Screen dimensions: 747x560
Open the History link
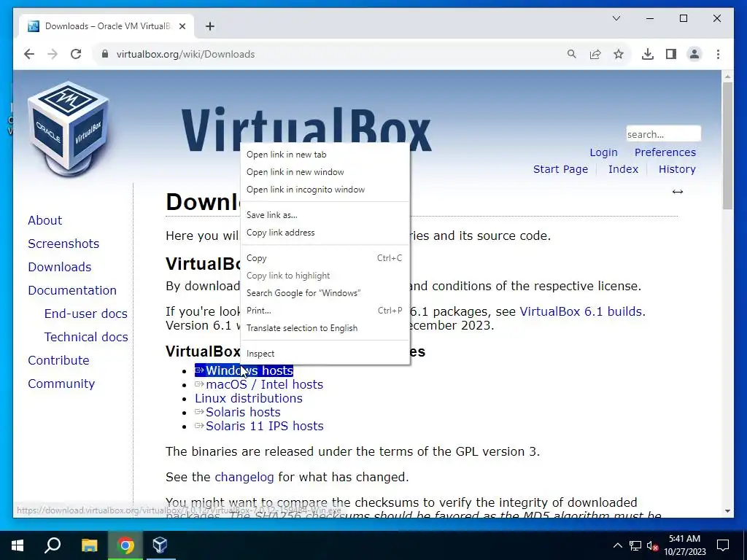coord(677,169)
